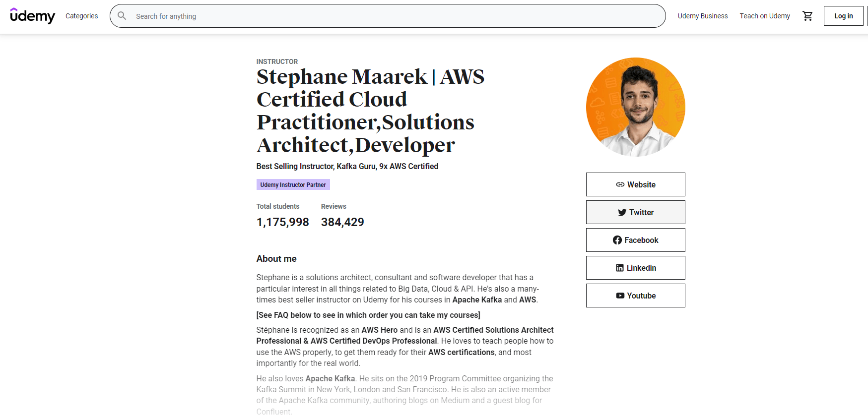
Task: Open the Categories menu
Action: (81, 16)
